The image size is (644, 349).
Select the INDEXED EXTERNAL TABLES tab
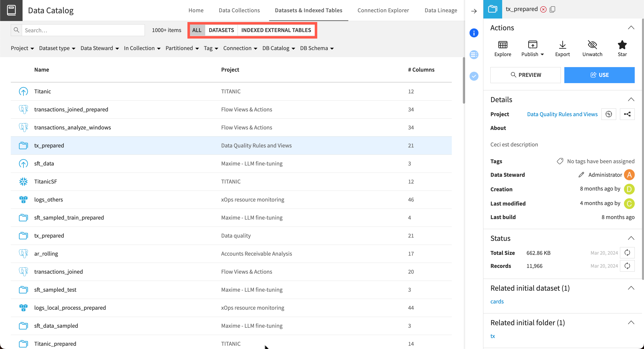coord(276,30)
